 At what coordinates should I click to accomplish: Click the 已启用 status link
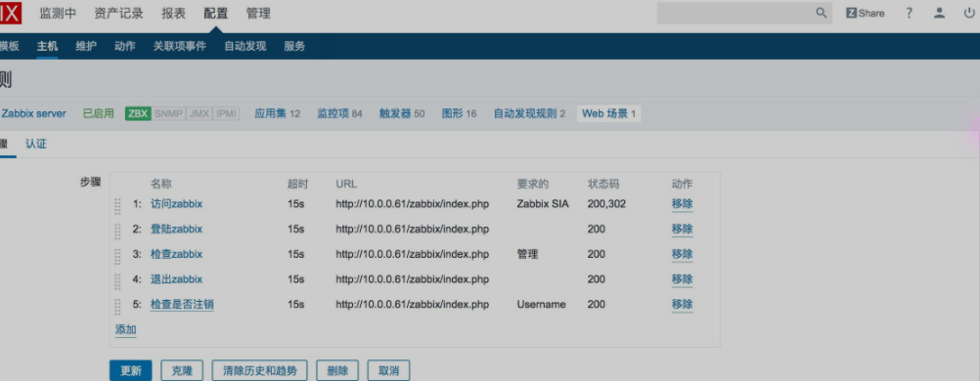coord(99,113)
